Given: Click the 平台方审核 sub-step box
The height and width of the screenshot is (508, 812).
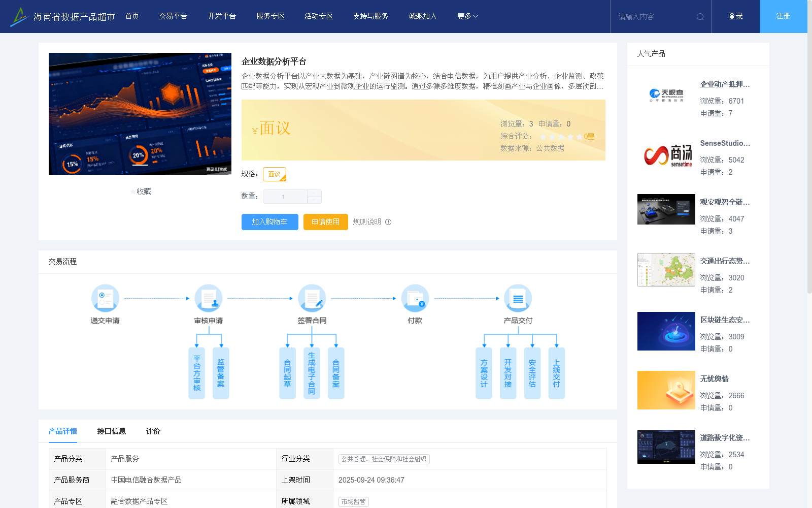Looking at the screenshot, I should click(197, 373).
